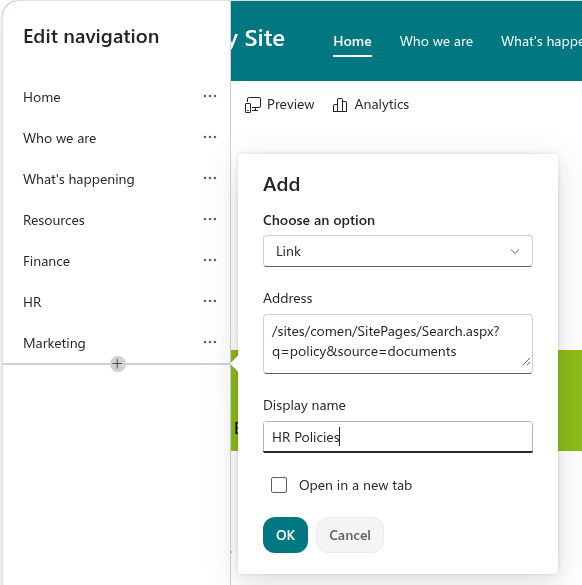The height and width of the screenshot is (585, 582).
Task: Confirm the new link with OK
Action: pos(285,535)
